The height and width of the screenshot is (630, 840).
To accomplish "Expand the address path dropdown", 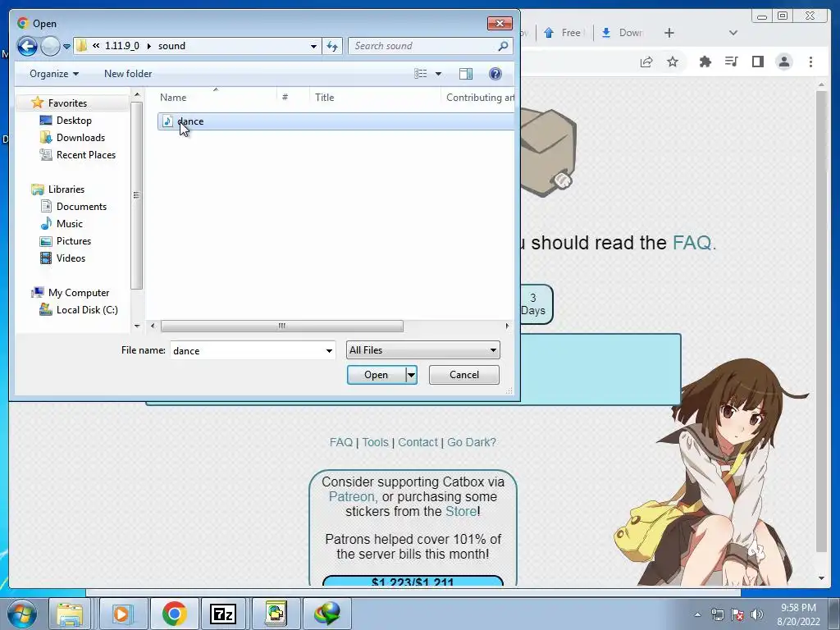I will click(x=313, y=46).
